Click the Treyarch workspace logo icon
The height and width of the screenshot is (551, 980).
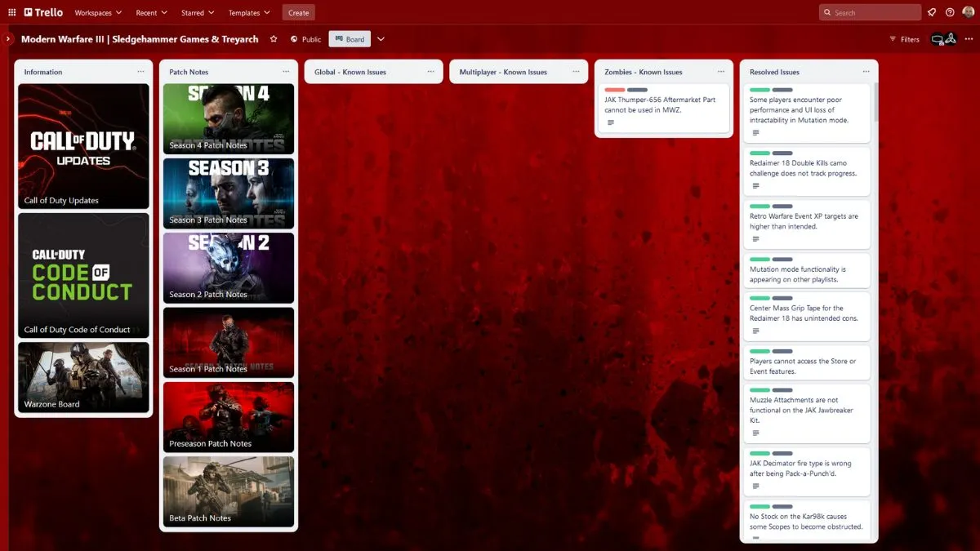[x=951, y=39]
